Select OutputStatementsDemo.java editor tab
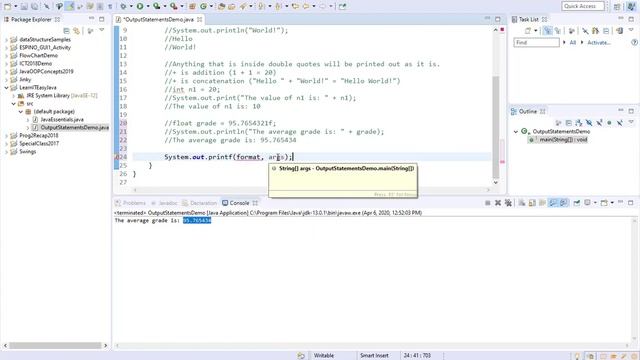Image resolution: width=640 pixels, height=360 pixels. (x=159, y=19)
